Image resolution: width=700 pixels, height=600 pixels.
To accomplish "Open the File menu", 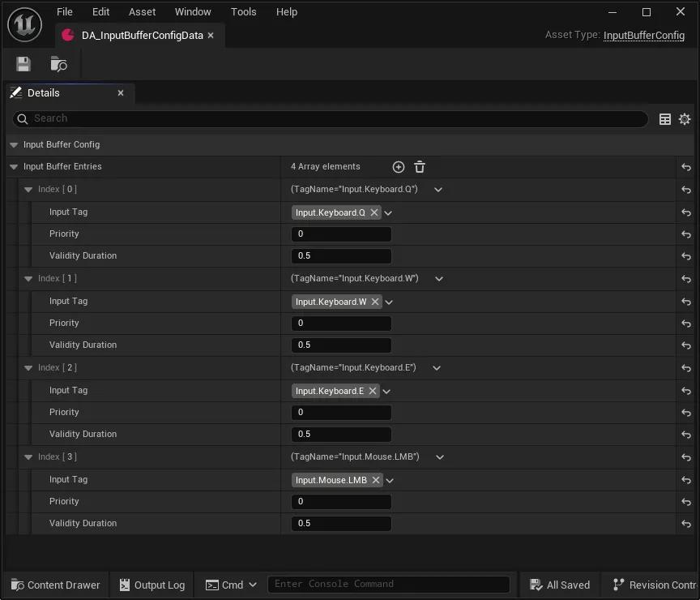I will pos(65,12).
